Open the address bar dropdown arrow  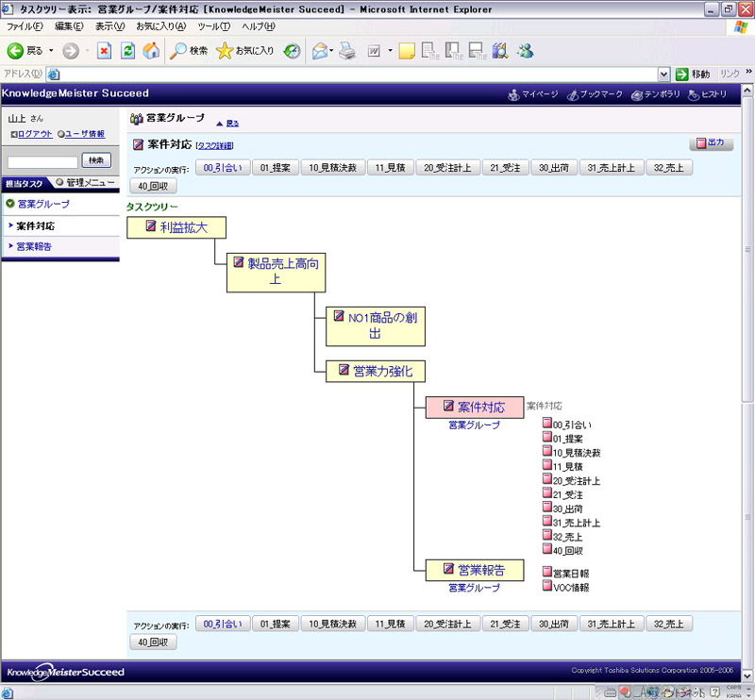(664, 75)
